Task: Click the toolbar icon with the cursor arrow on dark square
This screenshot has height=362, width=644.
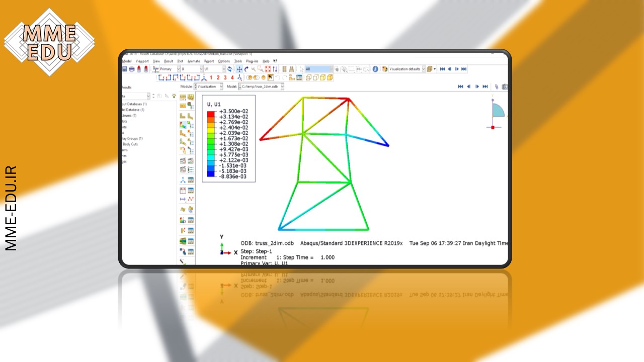Action: pos(270,78)
